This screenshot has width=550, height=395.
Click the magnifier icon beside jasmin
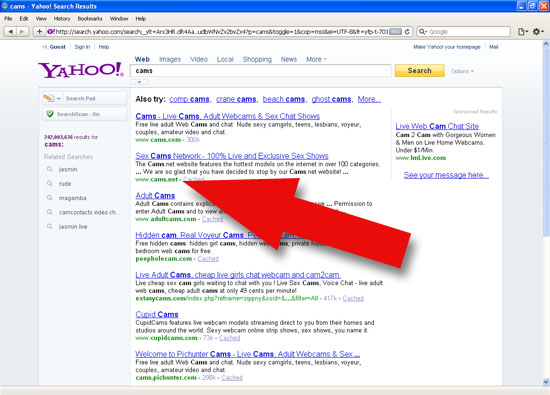[x=49, y=169]
